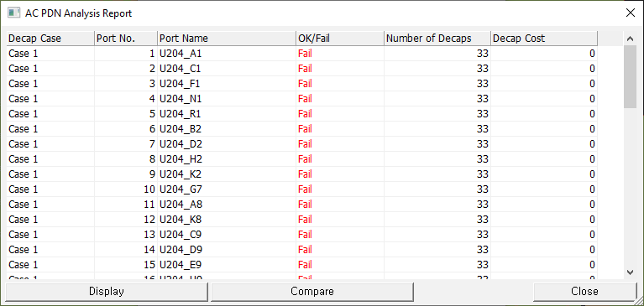This screenshot has width=644, height=306.
Task: Click the report window title bar icon
Action: pyautogui.click(x=14, y=13)
